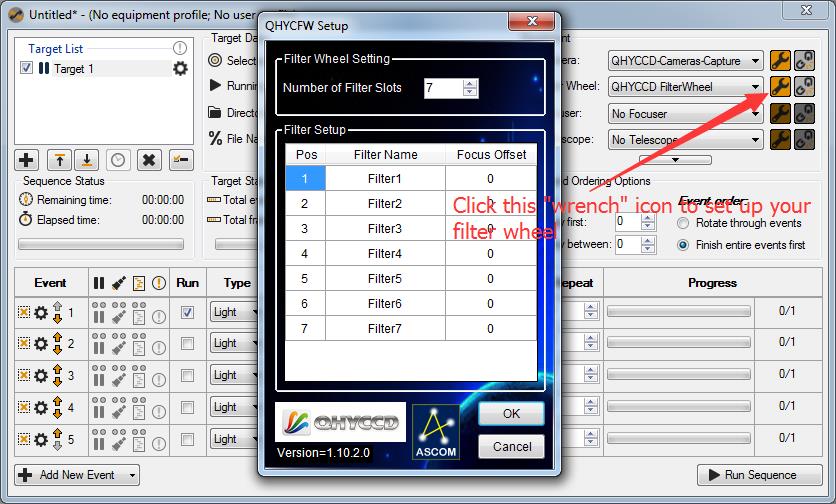Select Finish entire events first option
Screen dimensions: 836x504
pyautogui.click(x=682, y=245)
